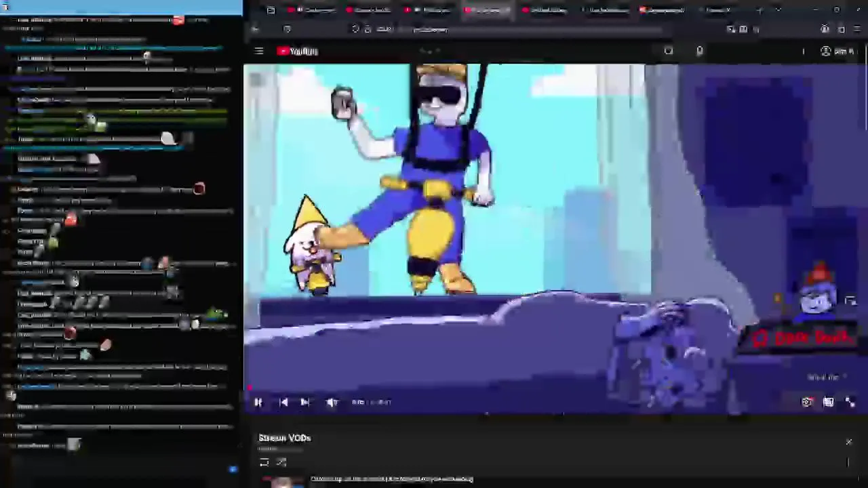The width and height of the screenshot is (868, 488).
Task: Toggle theater mode in the player
Action: pyautogui.click(x=829, y=402)
